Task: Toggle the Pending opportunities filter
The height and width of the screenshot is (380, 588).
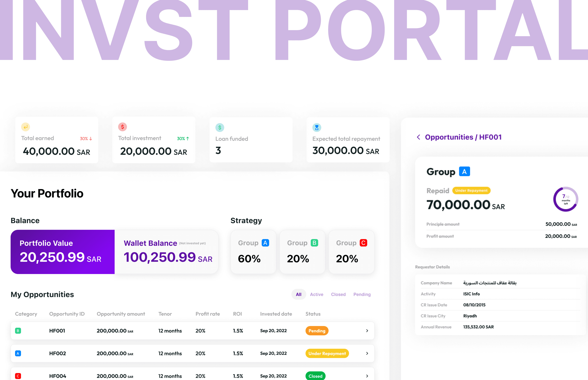Action: click(x=362, y=294)
